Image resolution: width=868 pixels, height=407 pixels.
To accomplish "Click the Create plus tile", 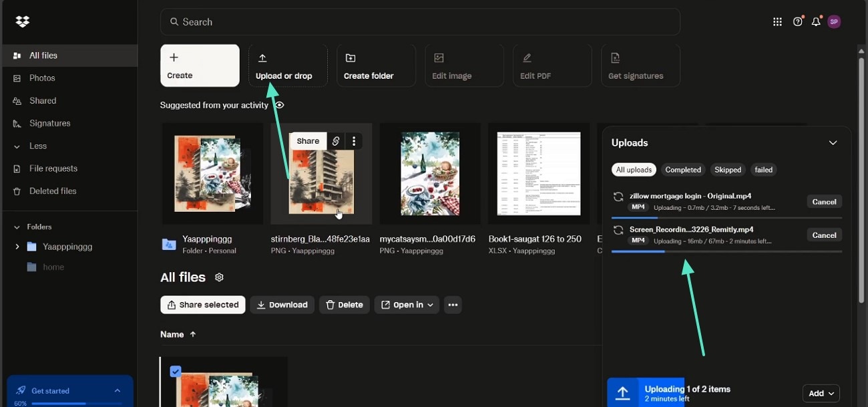I will [200, 65].
